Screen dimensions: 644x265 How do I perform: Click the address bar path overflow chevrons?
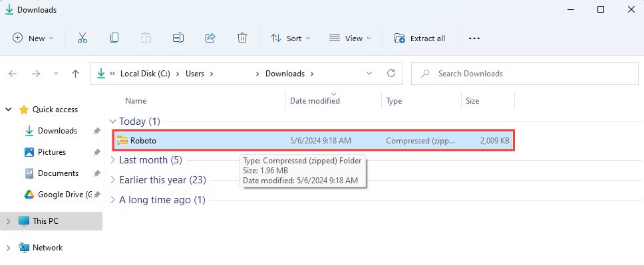pos(112,74)
